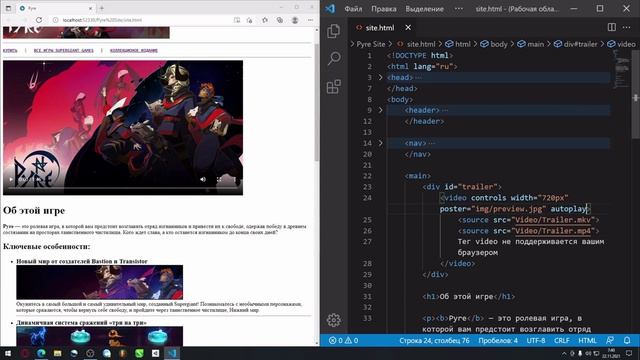Change end of line sequence CRLF

[x=562, y=340]
